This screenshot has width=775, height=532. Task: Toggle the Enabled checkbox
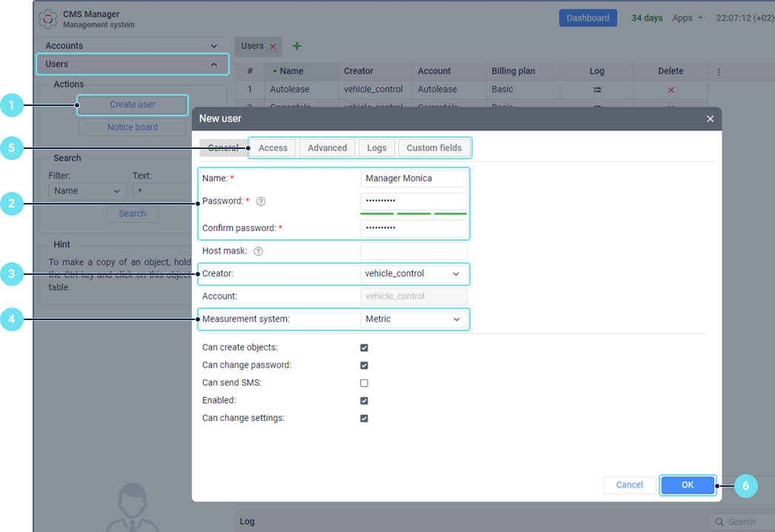364,401
